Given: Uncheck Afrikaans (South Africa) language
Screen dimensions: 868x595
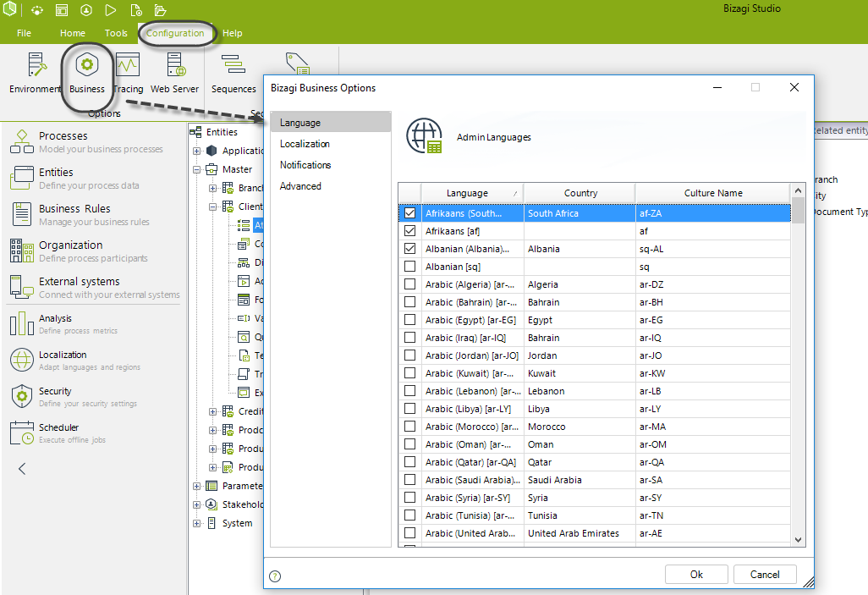Looking at the screenshot, I should point(409,213).
